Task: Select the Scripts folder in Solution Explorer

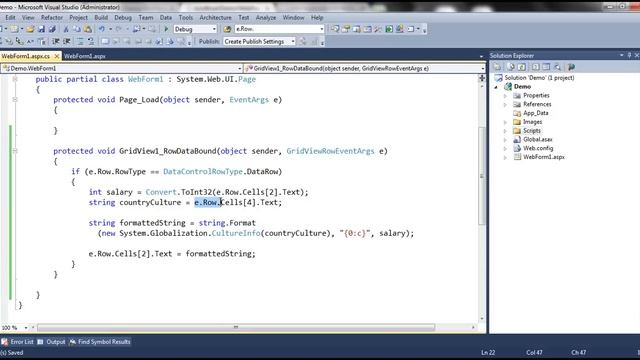Action: click(x=531, y=131)
